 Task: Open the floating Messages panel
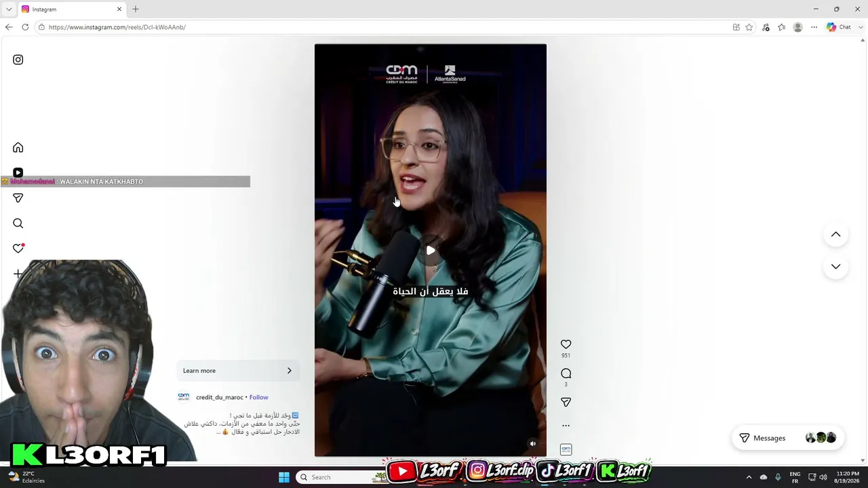click(787, 438)
